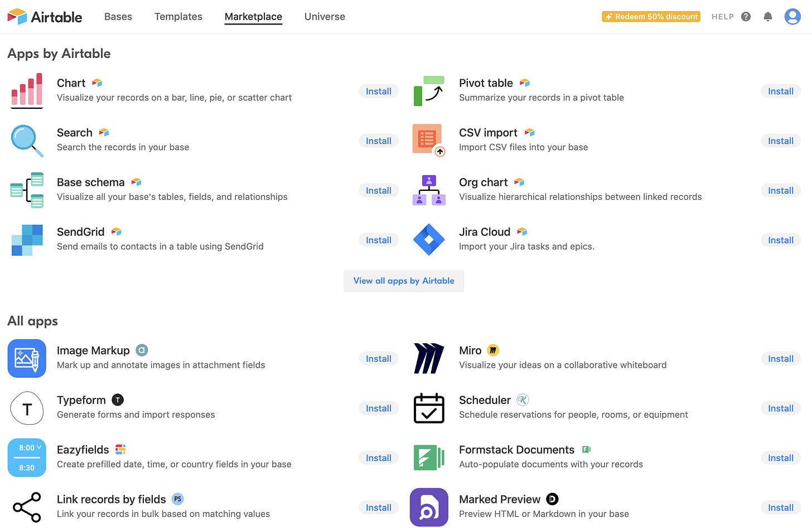Click the publisher badge next to Image Markup
812x528 pixels.
[142, 351]
